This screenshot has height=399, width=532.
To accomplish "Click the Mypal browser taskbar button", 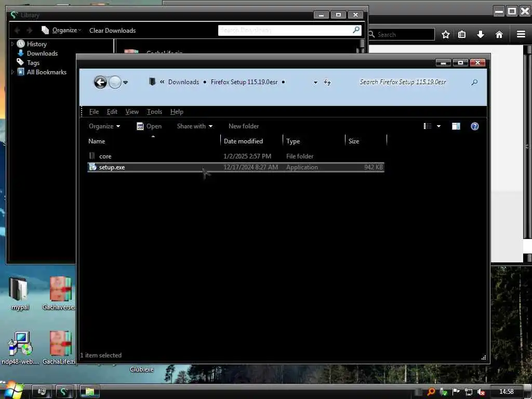I will 64,392.
